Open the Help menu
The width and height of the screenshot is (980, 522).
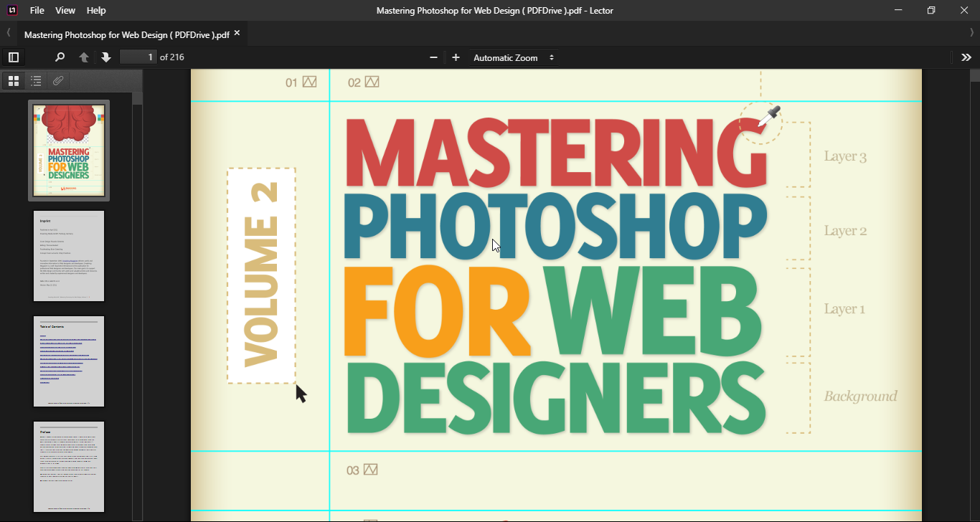point(96,10)
